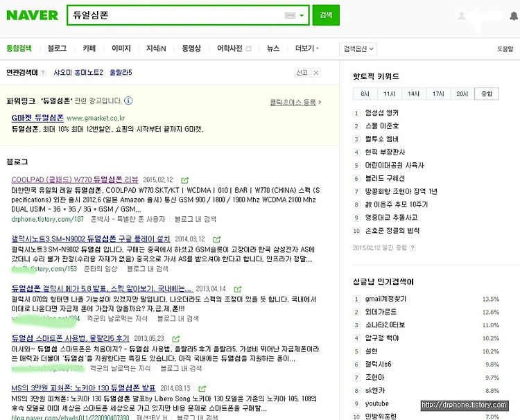The height and width of the screenshot is (420, 520).
Task: Click the help icon beside 연관검색어
Action: (x=43, y=73)
